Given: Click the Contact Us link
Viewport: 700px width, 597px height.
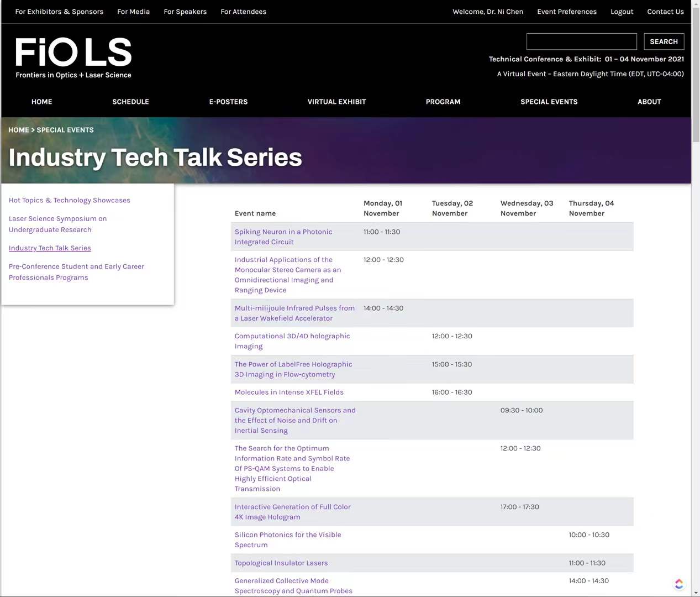Looking at the screenshot, I should click(665, 12).
